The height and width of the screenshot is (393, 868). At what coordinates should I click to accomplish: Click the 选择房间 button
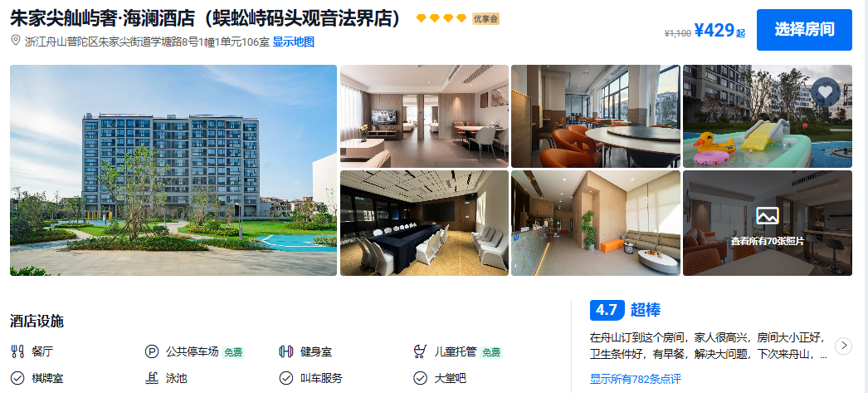tap(804, 30)
